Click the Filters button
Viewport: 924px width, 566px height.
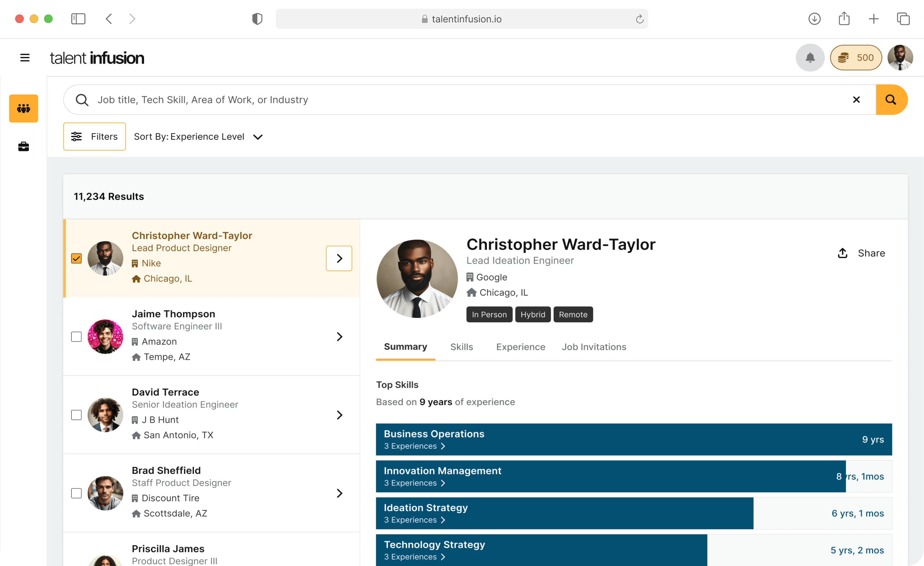click(95, 137)
